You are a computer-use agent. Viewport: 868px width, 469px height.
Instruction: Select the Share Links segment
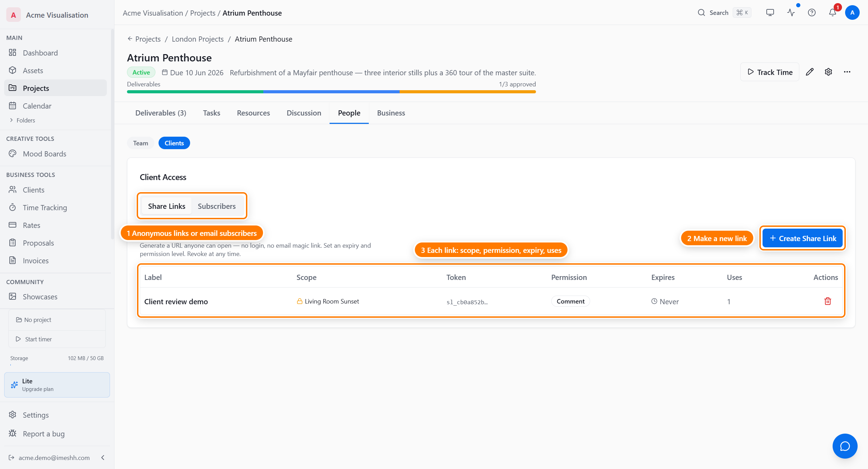pos(167,206)
